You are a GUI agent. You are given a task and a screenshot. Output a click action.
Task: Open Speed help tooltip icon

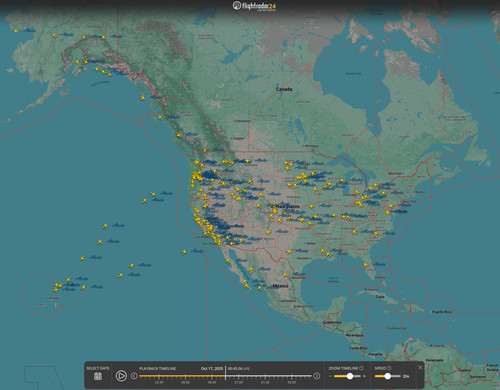tap(389, 368)
